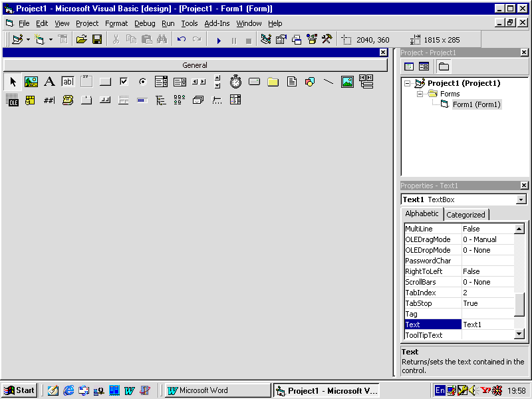Choose the ListView control in the toolbox
The width and height of the screenshot is (532, 399).
(180, 100)
